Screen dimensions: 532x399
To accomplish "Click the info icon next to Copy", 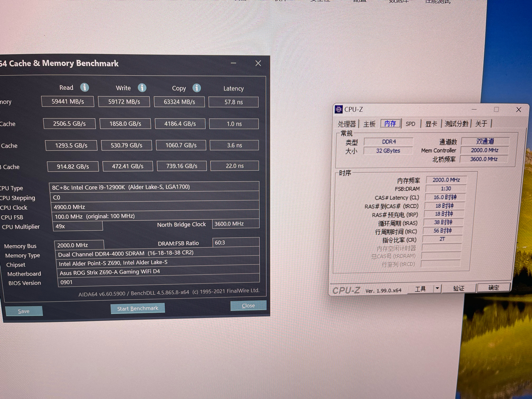I will click(x=197, y=88).
